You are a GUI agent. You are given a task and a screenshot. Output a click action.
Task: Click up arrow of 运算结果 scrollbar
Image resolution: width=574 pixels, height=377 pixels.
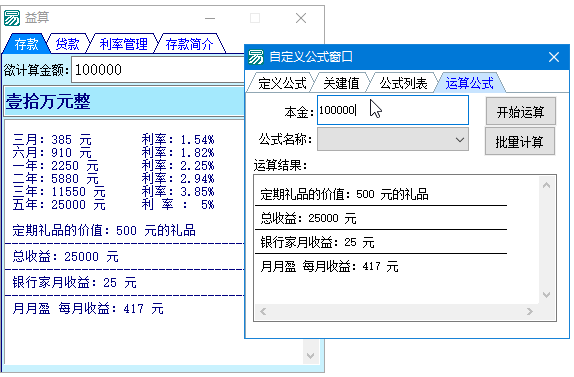tap(547, 185)
